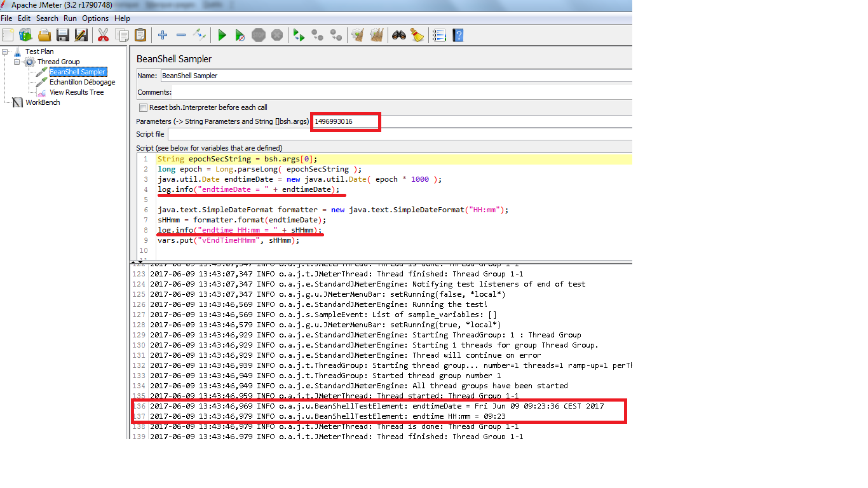Open Help with question mark icon

point(457,35)
